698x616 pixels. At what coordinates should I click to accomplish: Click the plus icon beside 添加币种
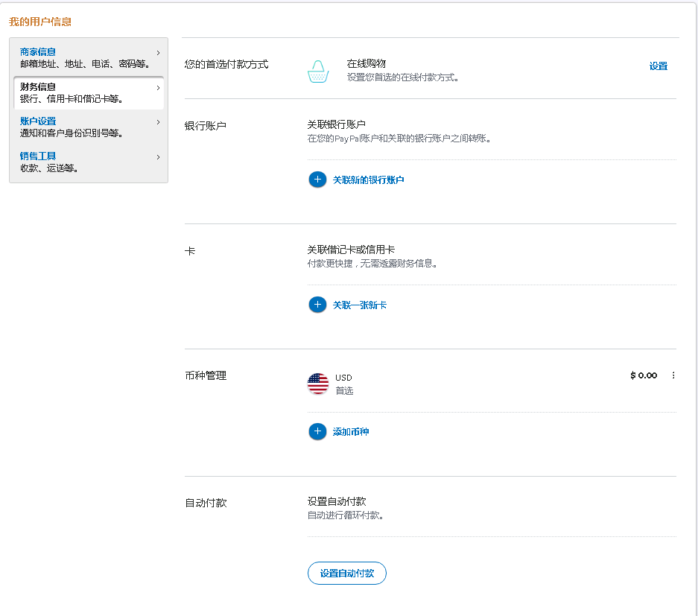pos(317,431)
